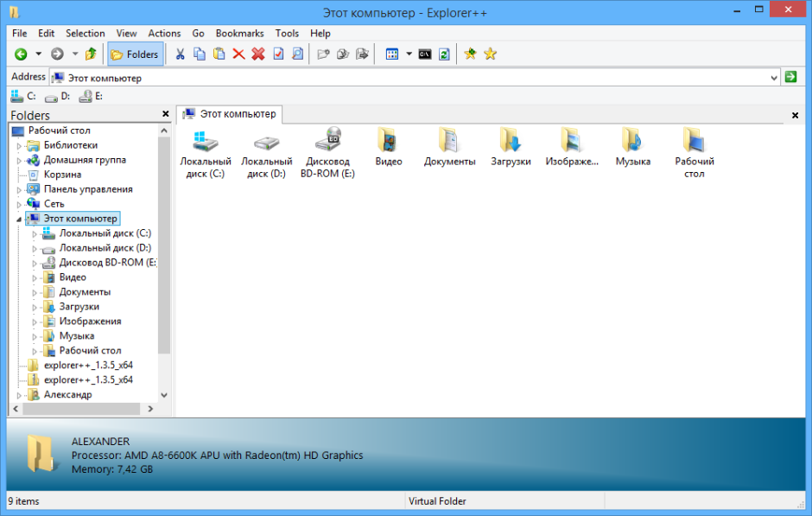Open the Help menu

(320, 33)
